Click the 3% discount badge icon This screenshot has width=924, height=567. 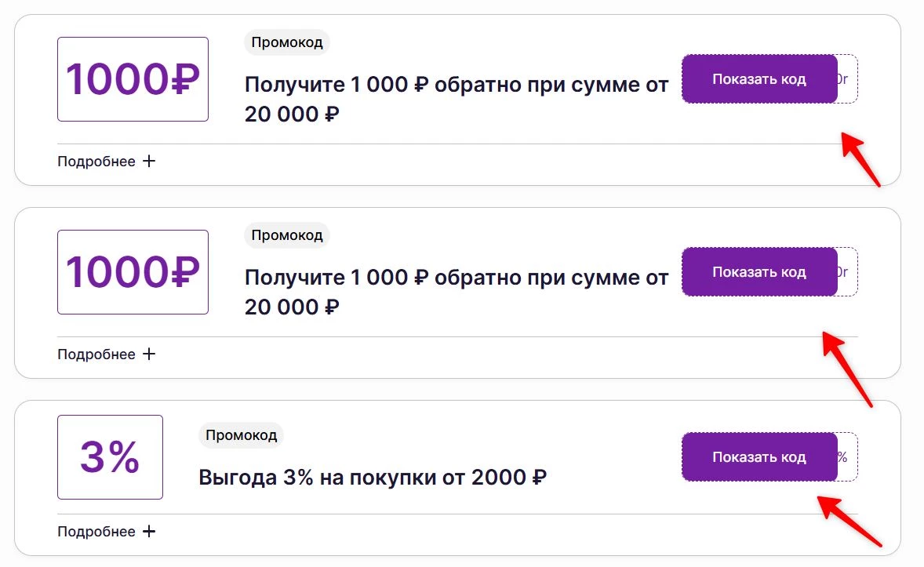click(109, 456)
